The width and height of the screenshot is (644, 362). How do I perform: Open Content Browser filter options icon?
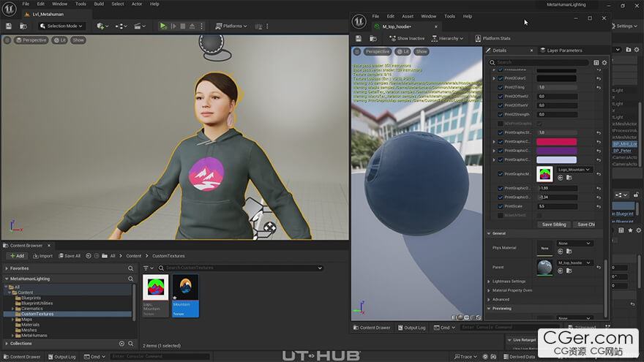[x=147, y=268]
